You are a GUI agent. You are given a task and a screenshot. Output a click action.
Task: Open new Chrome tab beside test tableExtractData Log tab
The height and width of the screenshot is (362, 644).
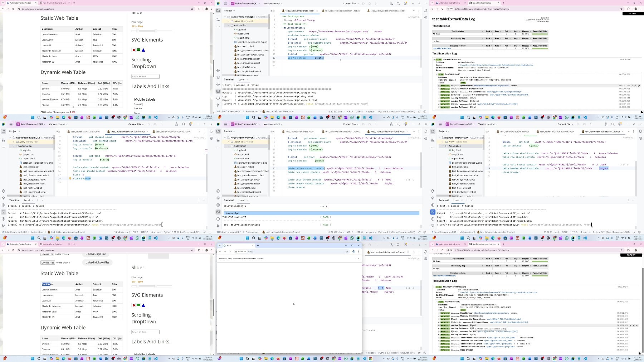point(503,3)
